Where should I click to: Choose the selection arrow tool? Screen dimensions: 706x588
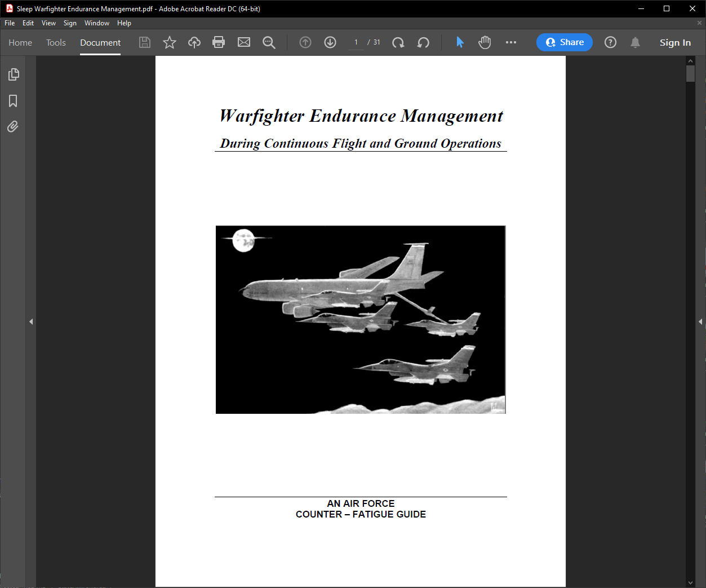(460, 42)
